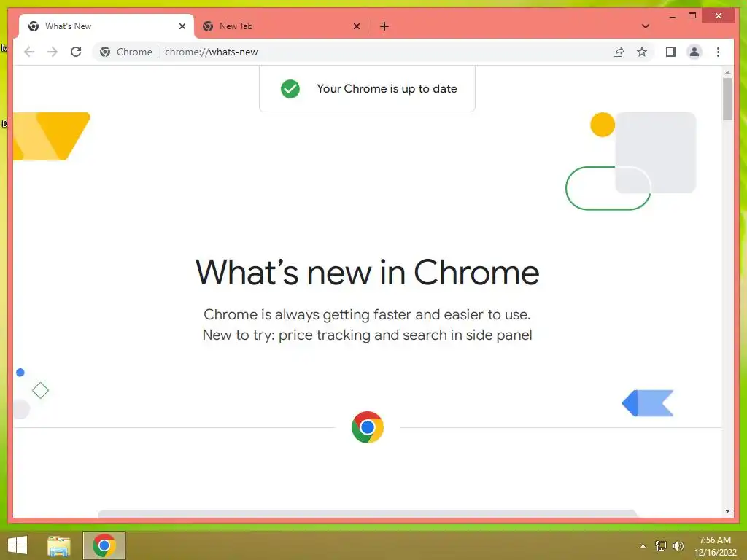
Task: Switch to the New Tab tab
Action: (x=281, y=26)
